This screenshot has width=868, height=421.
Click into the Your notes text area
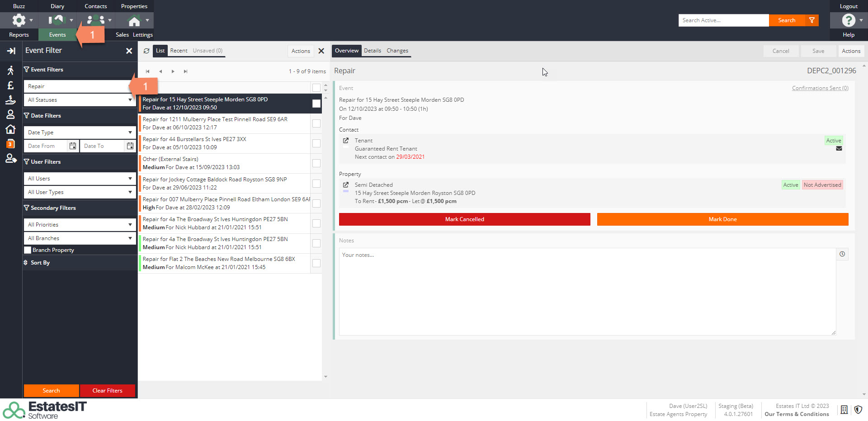[x=587, y=292]
